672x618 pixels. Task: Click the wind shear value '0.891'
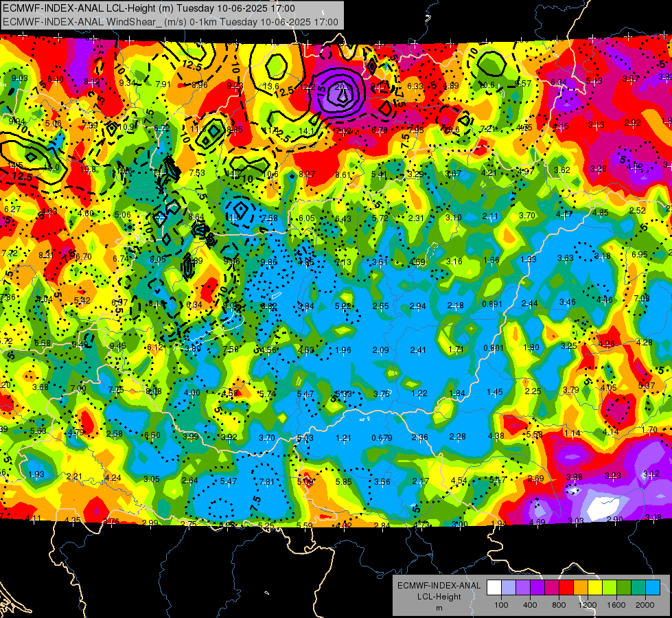pyautogui.click(x=492, y=304)
